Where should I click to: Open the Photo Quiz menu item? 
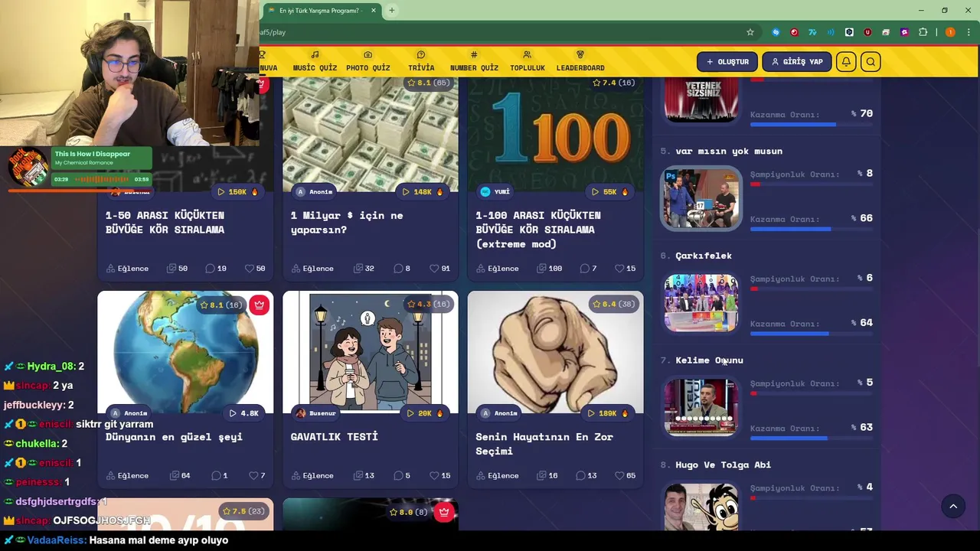click(x=367, y=62)
